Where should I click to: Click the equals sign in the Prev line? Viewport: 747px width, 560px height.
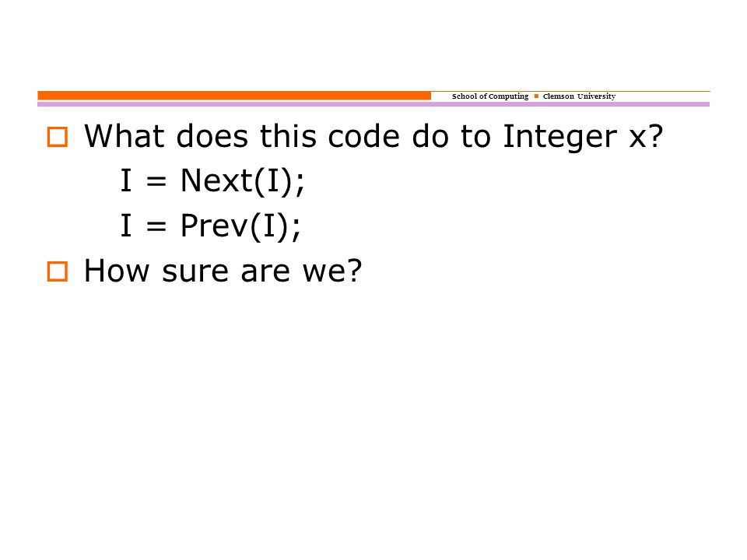click(x=156, y=226)
